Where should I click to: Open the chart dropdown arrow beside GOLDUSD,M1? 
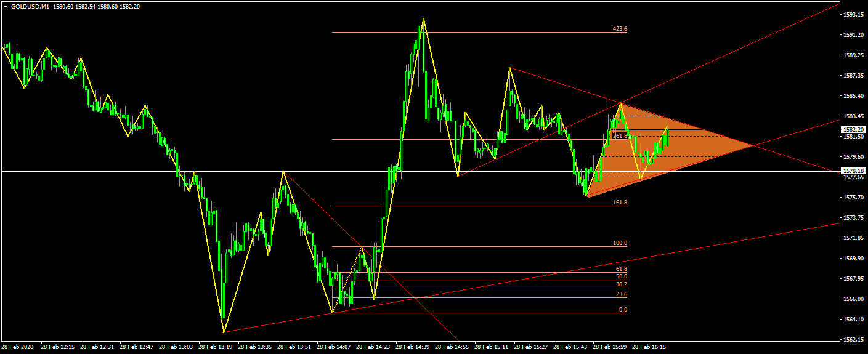click(x=6, y=6)
